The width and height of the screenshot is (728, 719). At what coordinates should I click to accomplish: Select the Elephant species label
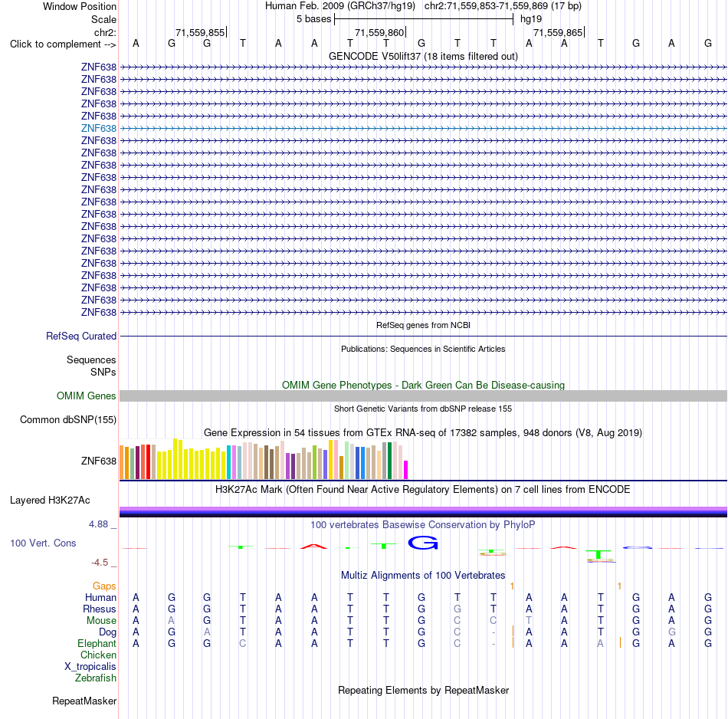[x=97, y=643]
